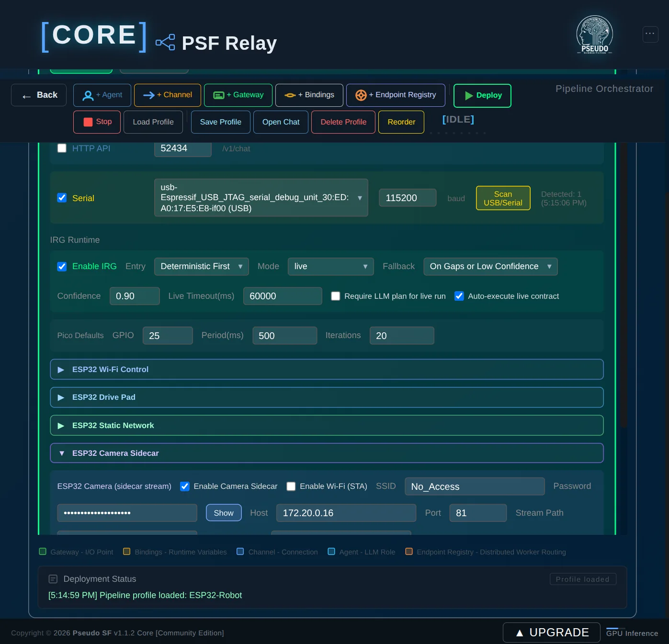Click the Live Timeout 60000 field

coord(283,296)
